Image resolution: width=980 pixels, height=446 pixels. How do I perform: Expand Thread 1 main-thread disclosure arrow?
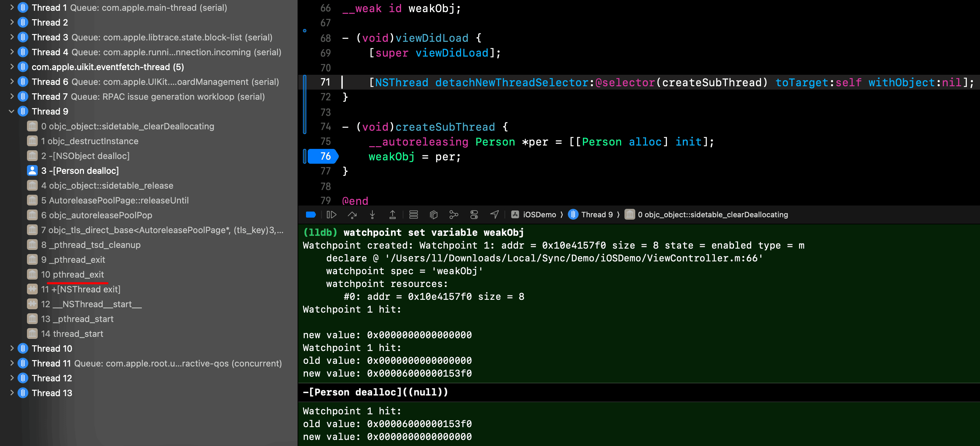coord(11,8)
